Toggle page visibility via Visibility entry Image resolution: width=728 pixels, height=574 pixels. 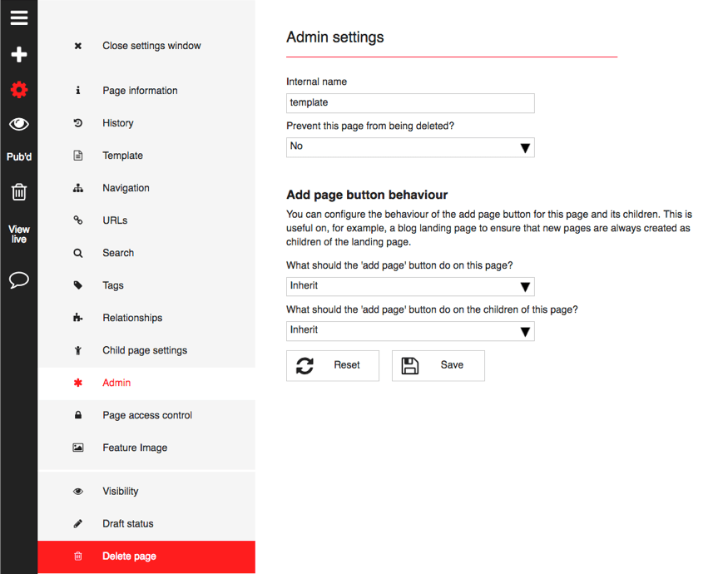pos(120,491)
